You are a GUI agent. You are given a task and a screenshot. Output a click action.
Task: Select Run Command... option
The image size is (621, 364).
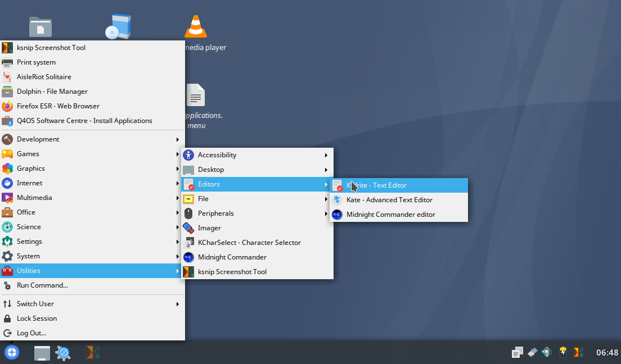(x=42, y=285)
